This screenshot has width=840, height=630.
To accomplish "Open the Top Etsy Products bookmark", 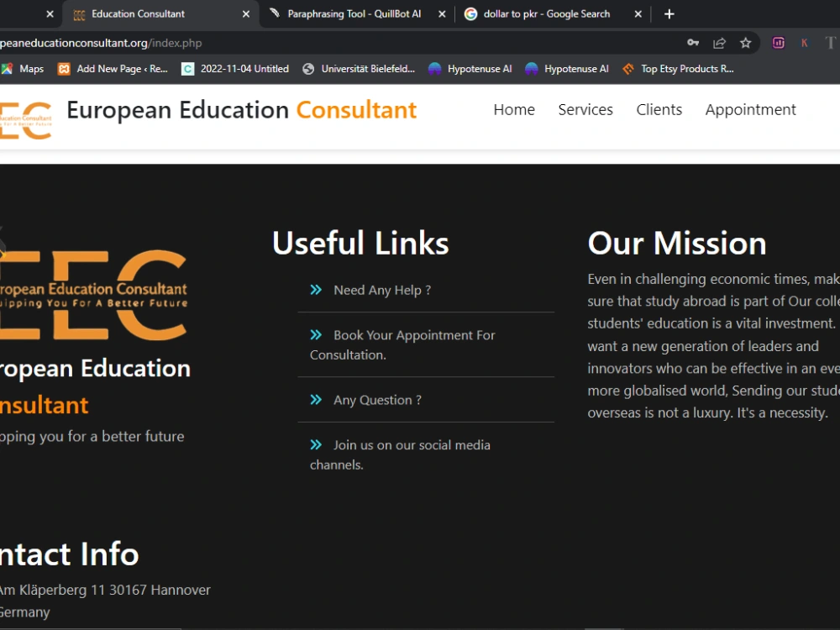I will 678,69.
